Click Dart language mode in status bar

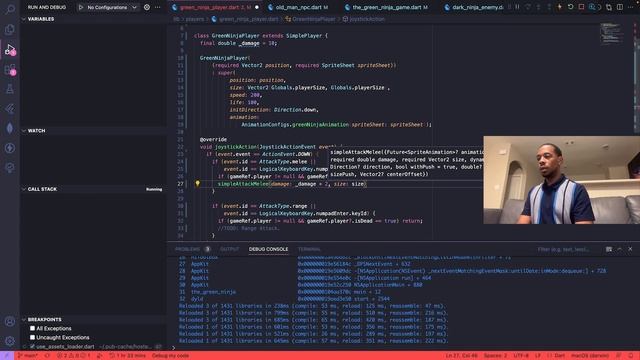[x=556, y=356]
